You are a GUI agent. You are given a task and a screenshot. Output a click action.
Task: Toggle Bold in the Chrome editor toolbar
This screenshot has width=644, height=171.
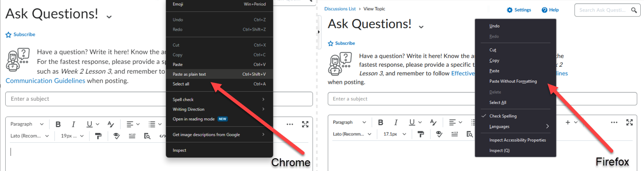58,124
